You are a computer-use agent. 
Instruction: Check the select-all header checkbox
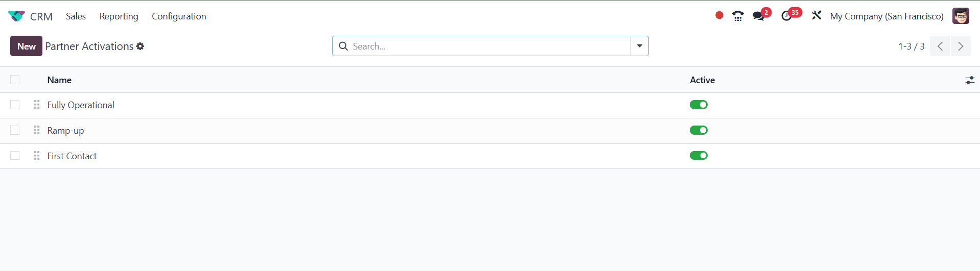(x=15, y=80)
